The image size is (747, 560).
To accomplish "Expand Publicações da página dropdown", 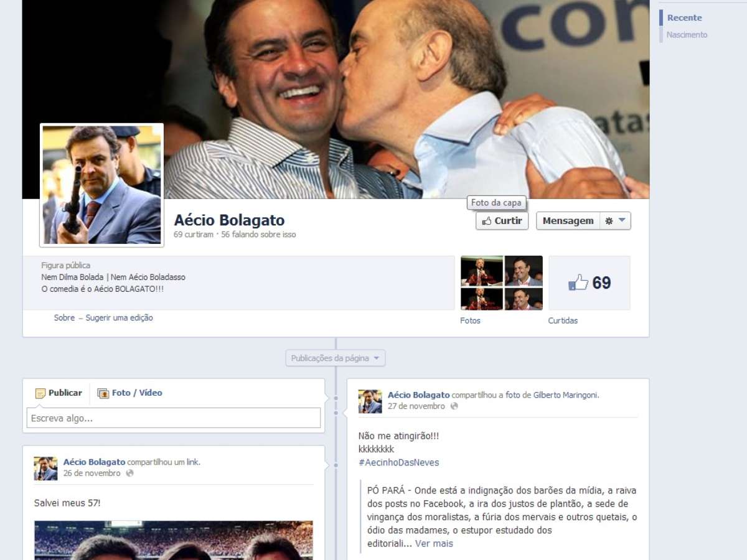I will click(336, 358).
